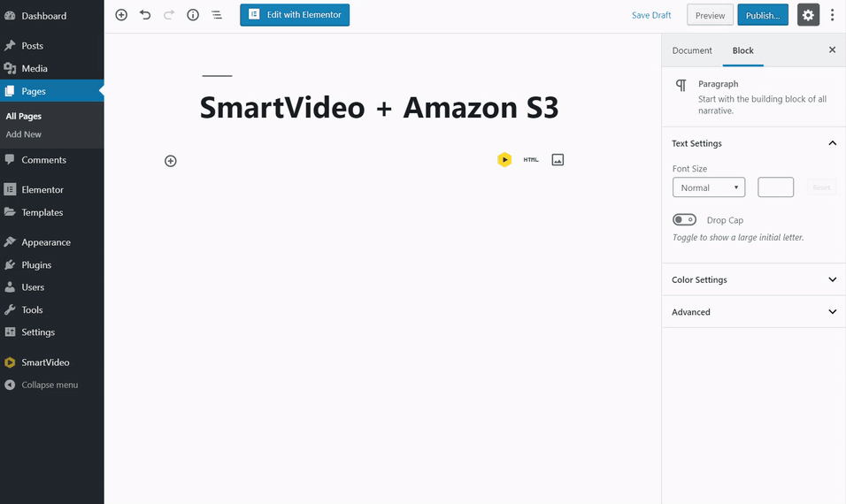The height and width of the screenshot is (504, 846).
Task: Toggle the settings gear sidebar
Action: (808, 15)
